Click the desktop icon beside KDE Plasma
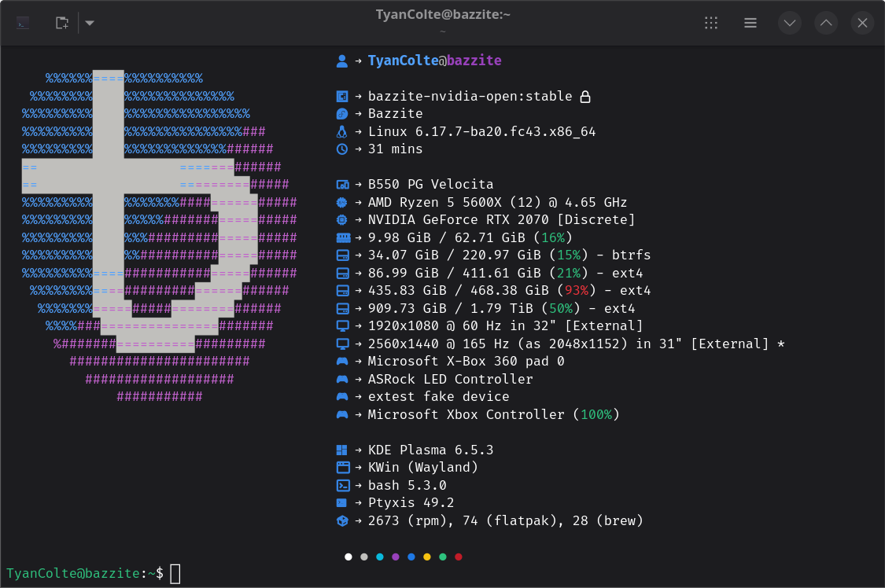This screenshot has width=885, height=588. tap(342, 450)
